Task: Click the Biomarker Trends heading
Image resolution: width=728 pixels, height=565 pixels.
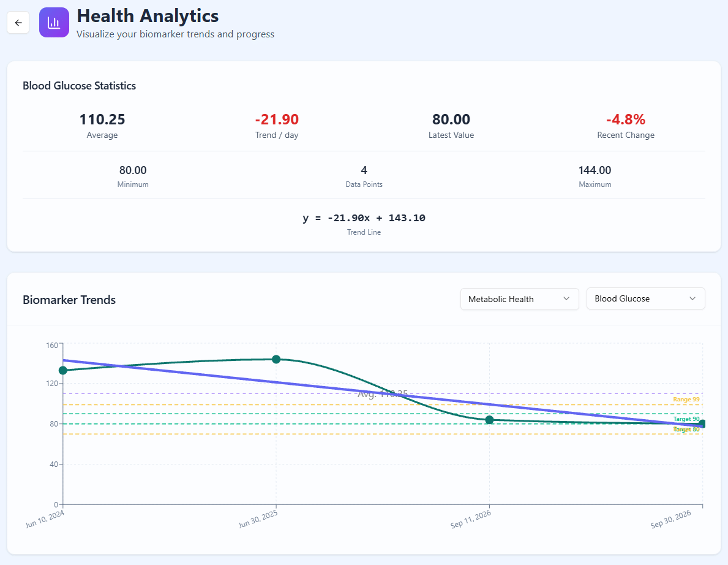Action: pyautogui.click(x=69, y=300)
